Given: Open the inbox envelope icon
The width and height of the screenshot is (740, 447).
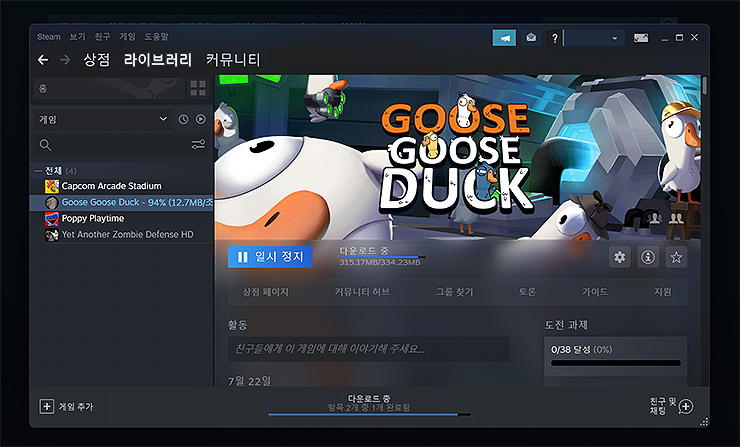Looking at the screenshot, I should pyautogui.click(x=531, y=38).
